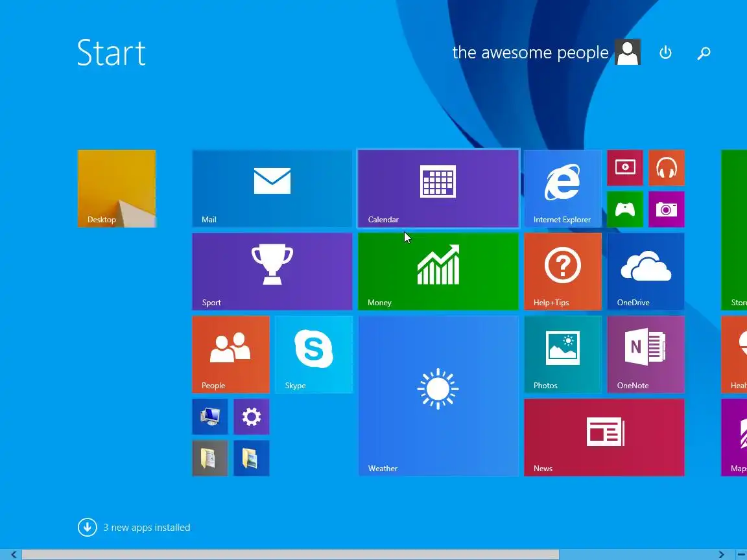
Task: Click the horizontal scrollbar thumb
Action: (x=290, y=555)
